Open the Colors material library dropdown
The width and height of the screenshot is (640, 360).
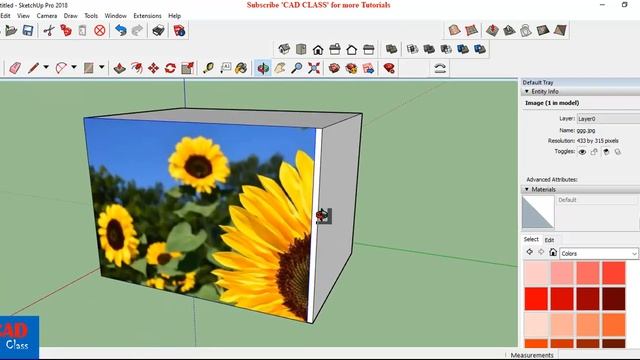tap(598, 253)
